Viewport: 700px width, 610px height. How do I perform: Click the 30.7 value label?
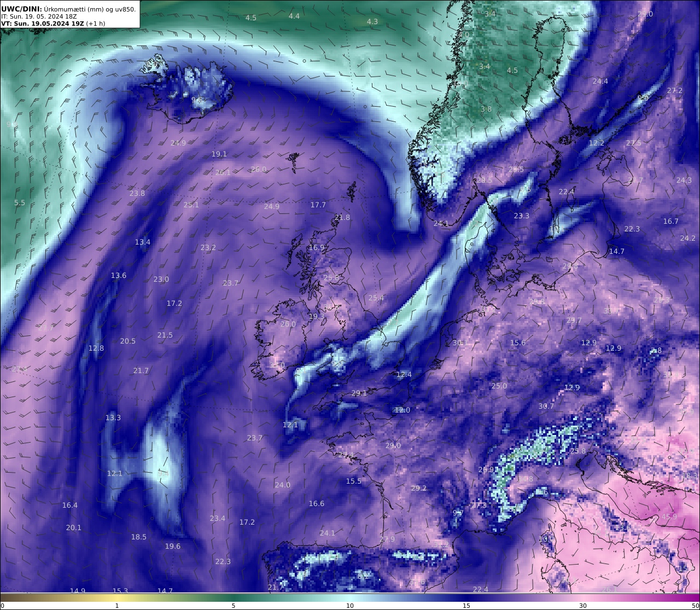[546, 406]
